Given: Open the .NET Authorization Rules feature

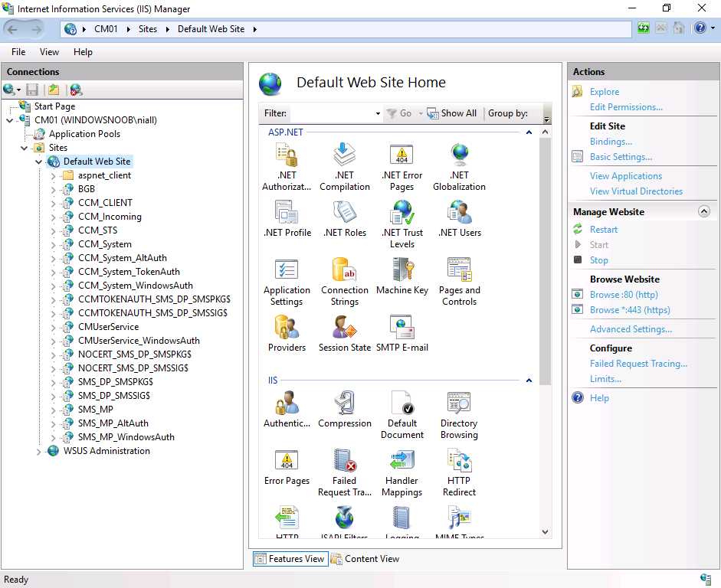Looking at the screenshot, I should click(287, 166).
